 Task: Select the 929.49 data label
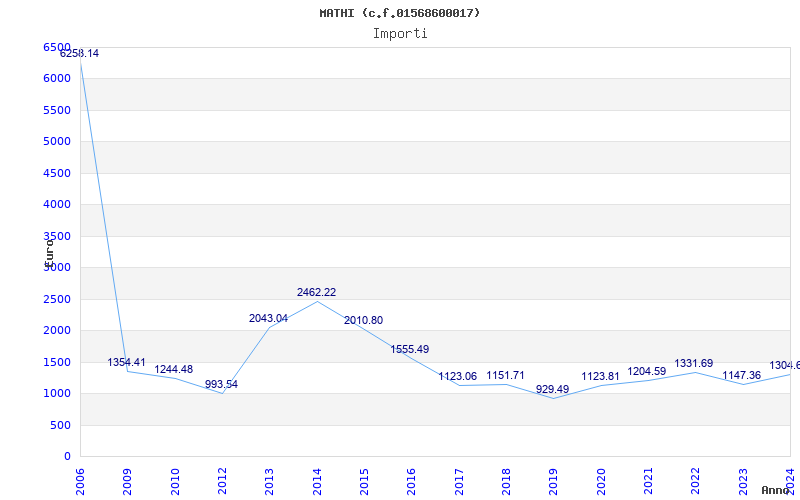click(x=553, y=389)
